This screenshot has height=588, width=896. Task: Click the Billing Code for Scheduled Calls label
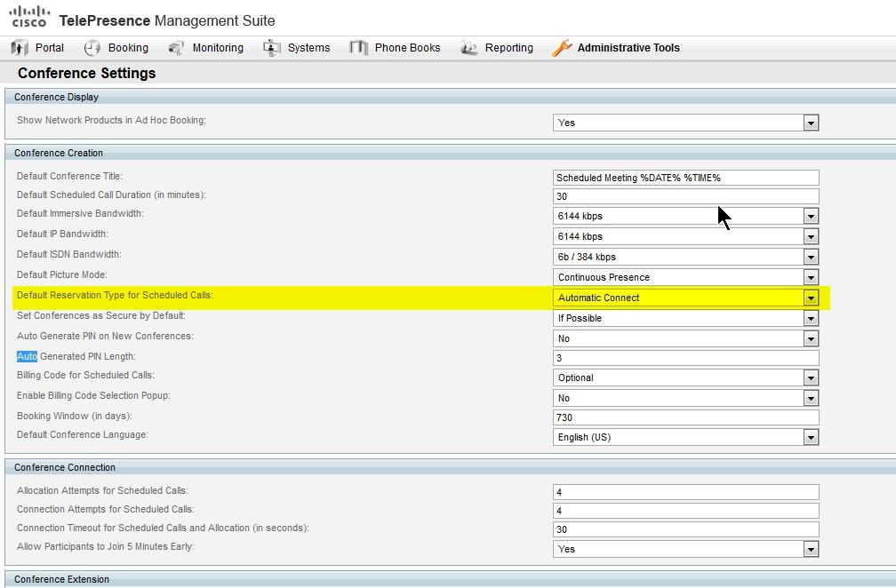coord(85,375)
